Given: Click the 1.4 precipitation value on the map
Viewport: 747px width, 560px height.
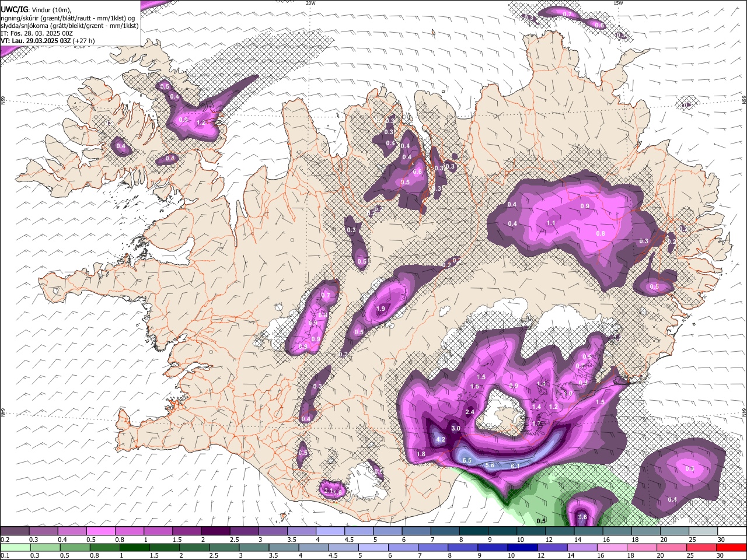Looking at the screenshot, I should click(537, 407).
